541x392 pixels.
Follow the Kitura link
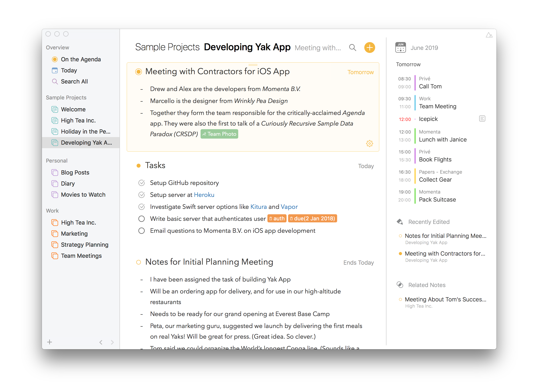click(x=258, y=207)
